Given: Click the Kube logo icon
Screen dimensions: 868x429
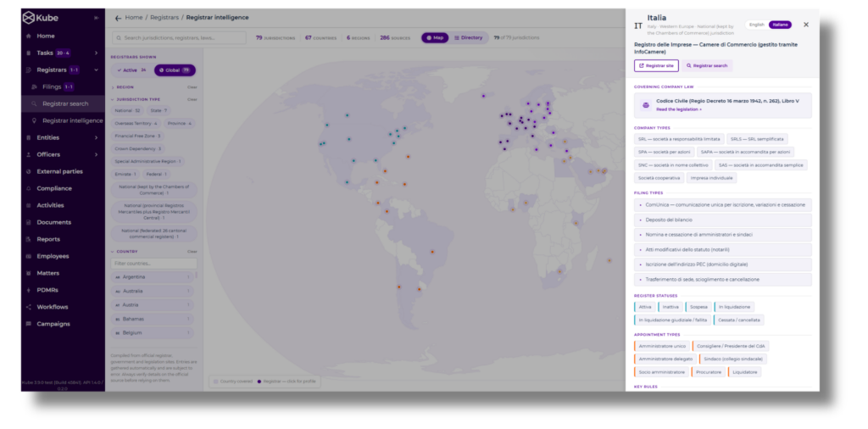Looking at the screenshot, I should tap(29, 18).
